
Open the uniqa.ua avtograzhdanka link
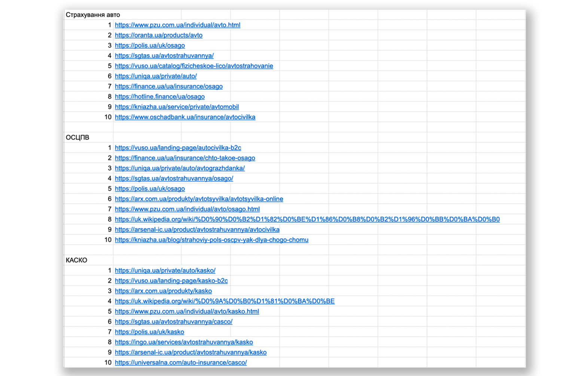180,168
